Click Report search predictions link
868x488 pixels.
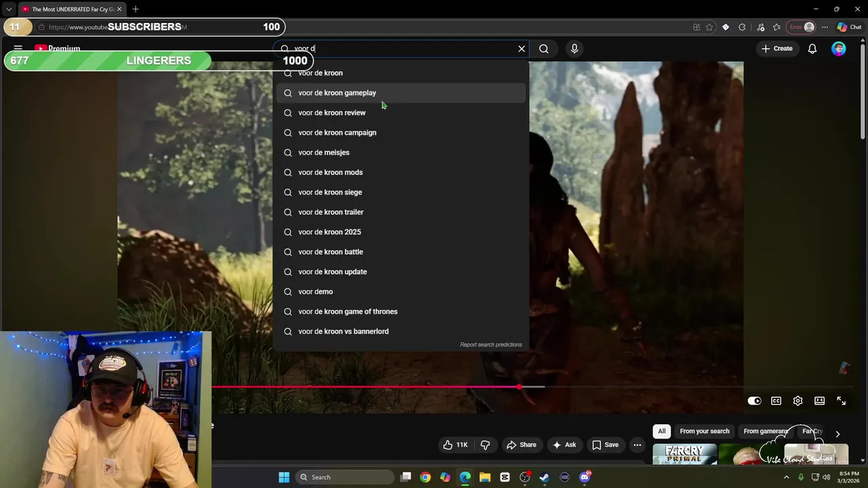pyautogui.click(x=491, y=345)
